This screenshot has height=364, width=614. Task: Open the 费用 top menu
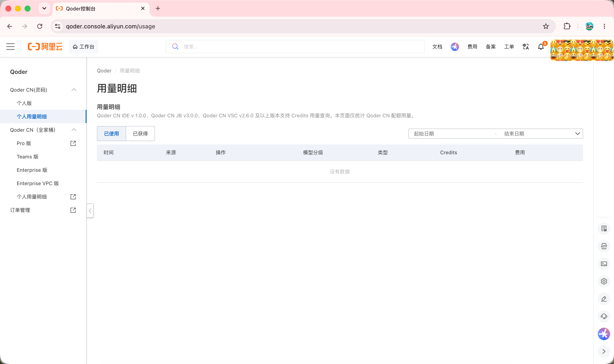(472, 47)
